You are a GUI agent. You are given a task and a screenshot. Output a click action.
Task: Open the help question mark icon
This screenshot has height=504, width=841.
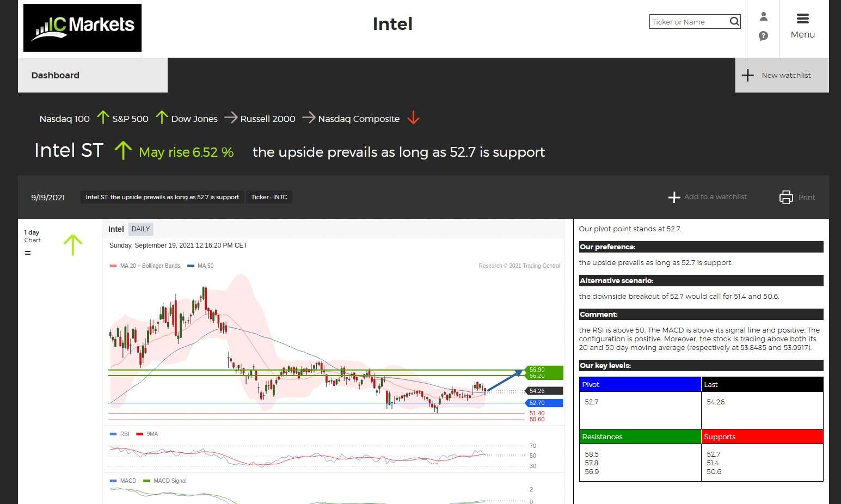[x=763, y=36]
